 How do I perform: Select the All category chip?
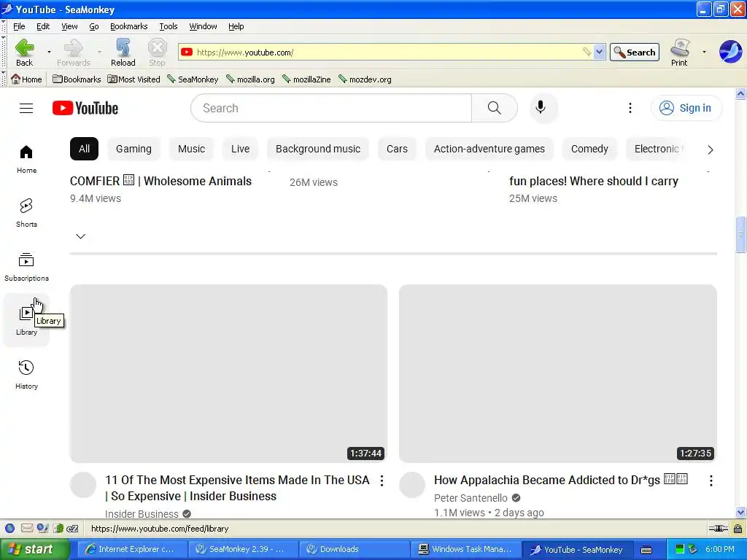pyautogui.click(x=84, y=149)
